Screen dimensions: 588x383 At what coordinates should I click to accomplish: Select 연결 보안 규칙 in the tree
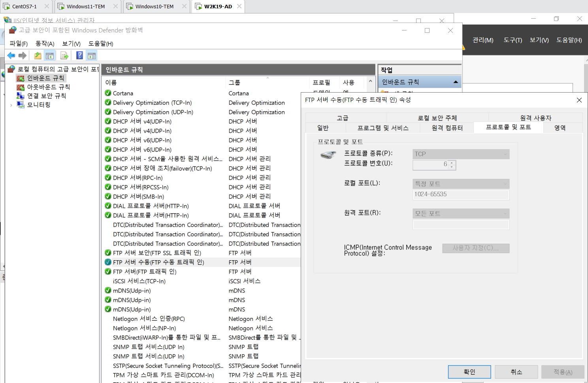[47, 96]
